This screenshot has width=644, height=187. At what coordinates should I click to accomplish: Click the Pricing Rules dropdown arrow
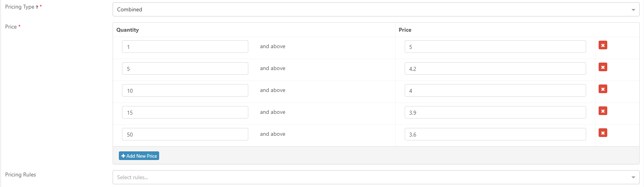633,177
